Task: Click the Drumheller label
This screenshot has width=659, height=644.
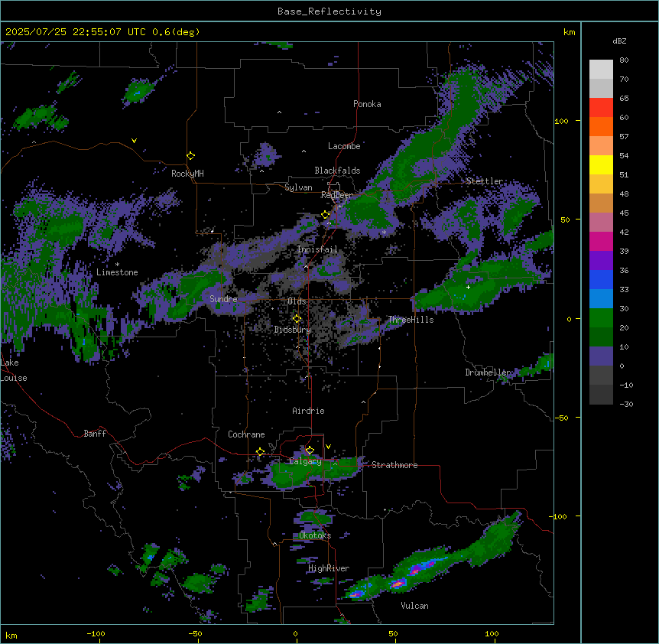Action: click(x=488, y=372)
